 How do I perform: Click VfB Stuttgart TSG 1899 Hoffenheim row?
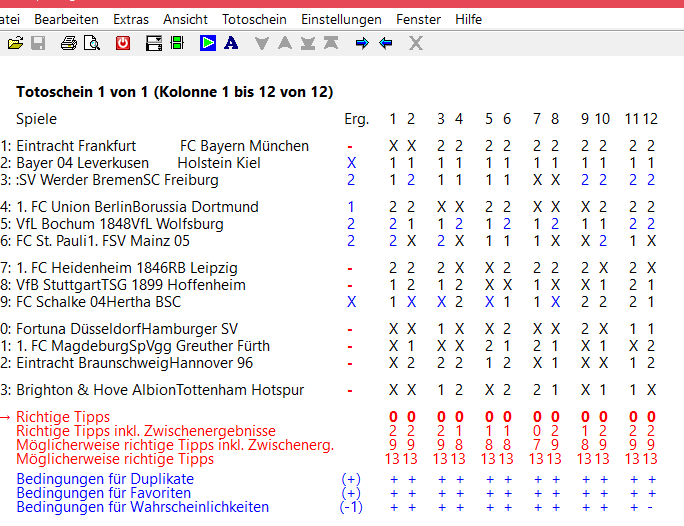click(131, 285)
